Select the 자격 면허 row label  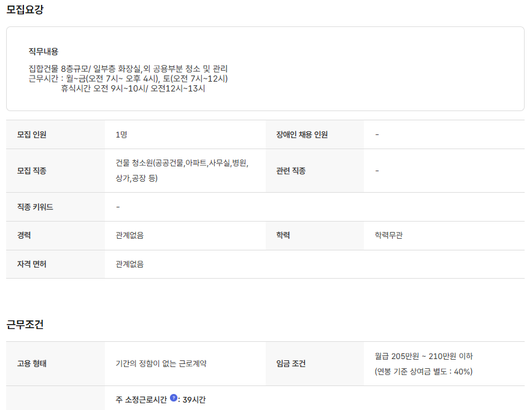pyautogui.click(x=31, y=264)
